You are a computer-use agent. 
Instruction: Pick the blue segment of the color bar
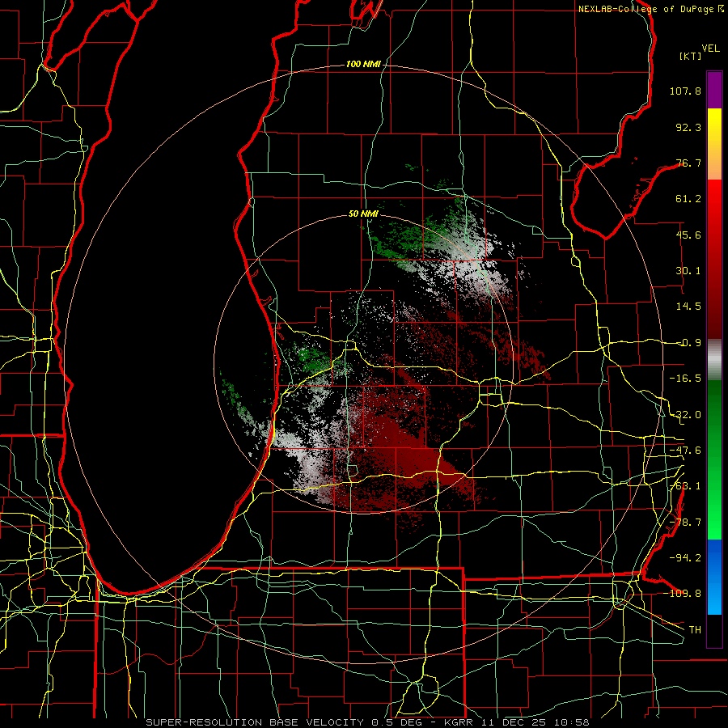pyautogui.click(x=714, y=577)
